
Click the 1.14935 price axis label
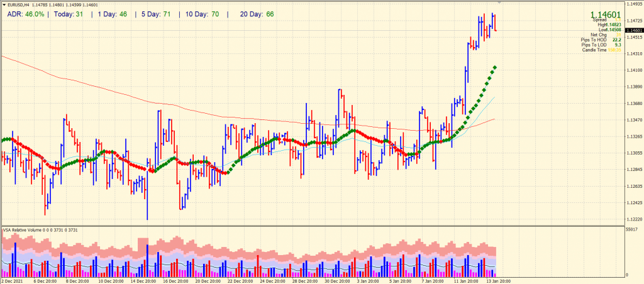634,4
